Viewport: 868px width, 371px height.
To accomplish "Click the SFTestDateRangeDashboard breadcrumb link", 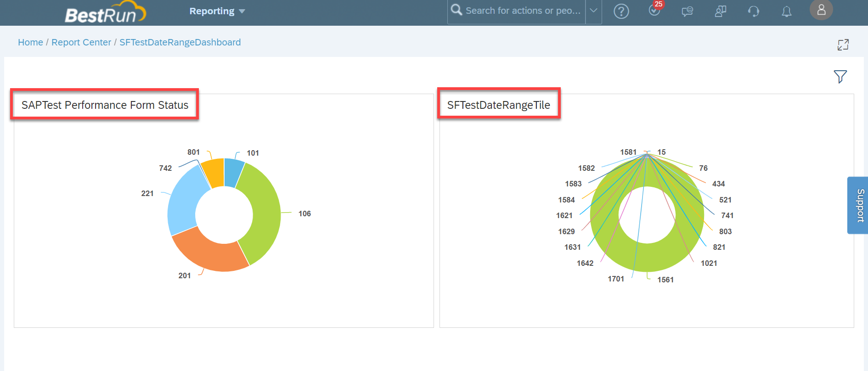I will 180,42.
